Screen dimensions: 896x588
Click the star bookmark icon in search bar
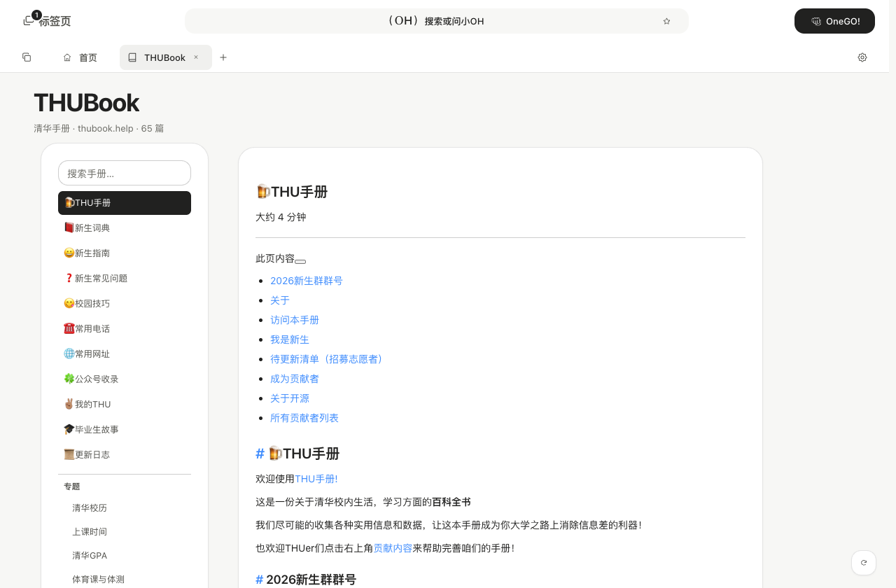666,21
